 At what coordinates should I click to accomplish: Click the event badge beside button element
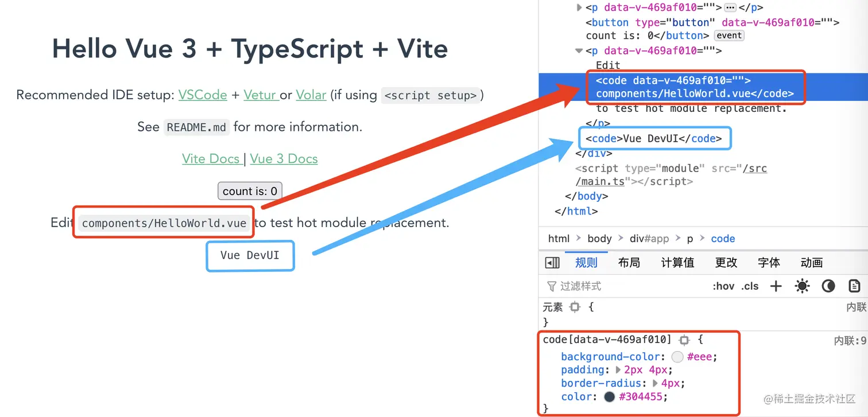729,36
